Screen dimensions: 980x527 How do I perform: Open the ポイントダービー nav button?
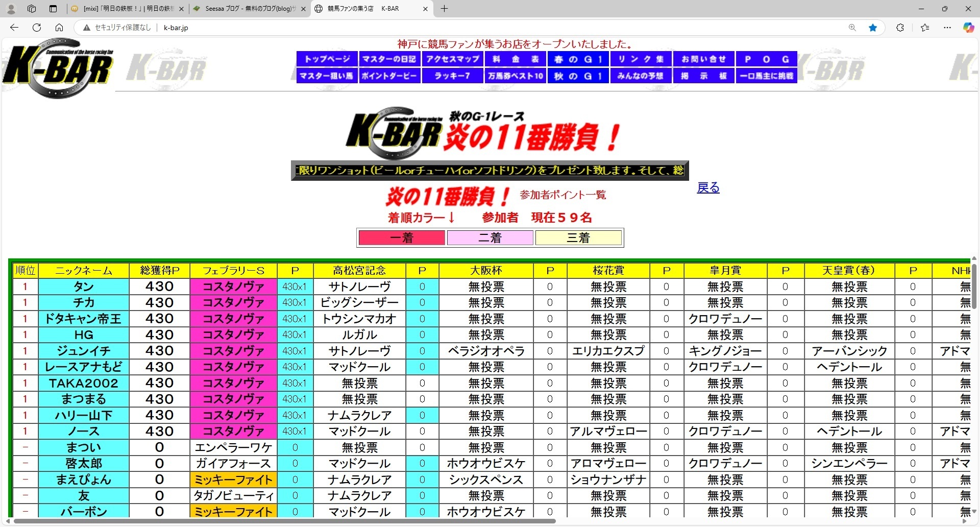(x=389, y=76)
